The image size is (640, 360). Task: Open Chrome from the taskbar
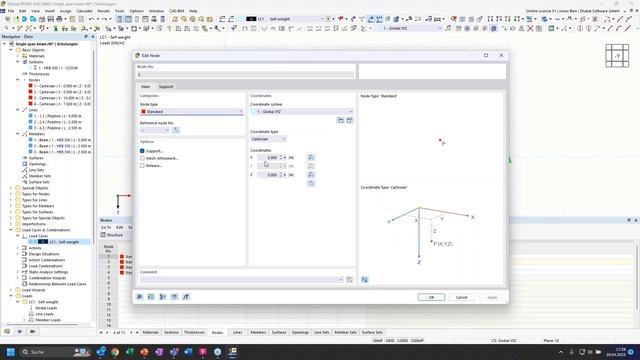point(115,352)
